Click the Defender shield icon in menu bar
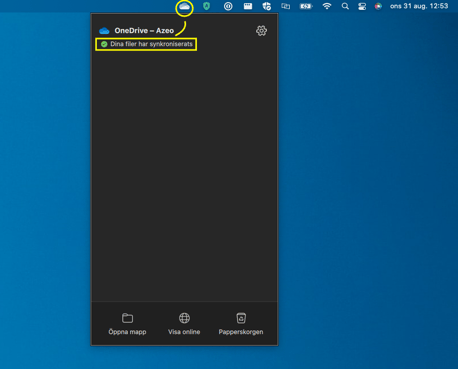 [267, 6]
